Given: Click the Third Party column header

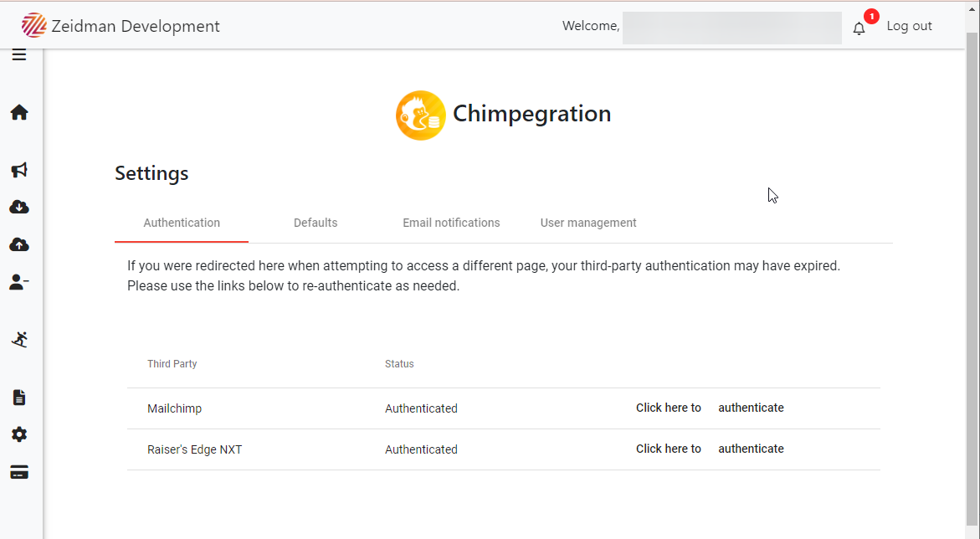Looking at the screenshot, I should click(172, 364).
